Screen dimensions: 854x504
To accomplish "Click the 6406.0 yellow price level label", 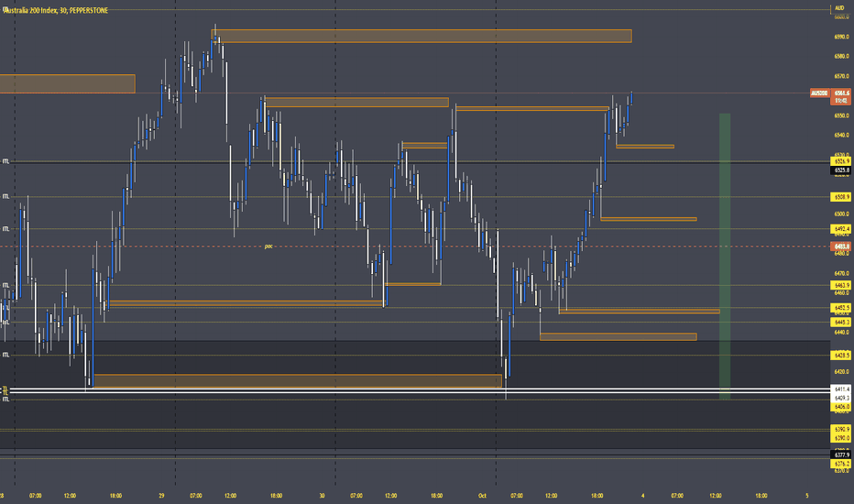I will (x=841, y=407).
